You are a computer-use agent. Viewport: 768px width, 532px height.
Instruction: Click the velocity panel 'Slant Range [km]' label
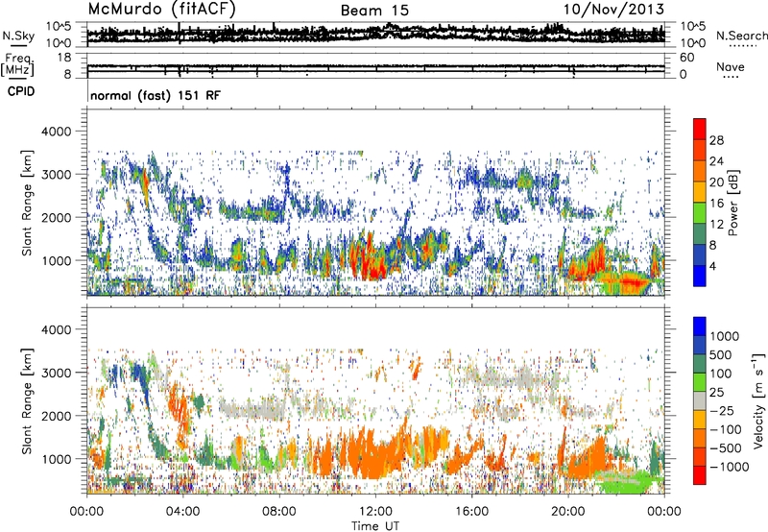(x=27, y=400)
